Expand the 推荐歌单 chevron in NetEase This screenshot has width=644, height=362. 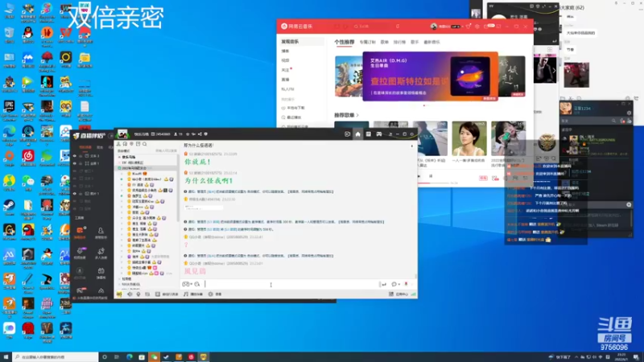[357, 115]
